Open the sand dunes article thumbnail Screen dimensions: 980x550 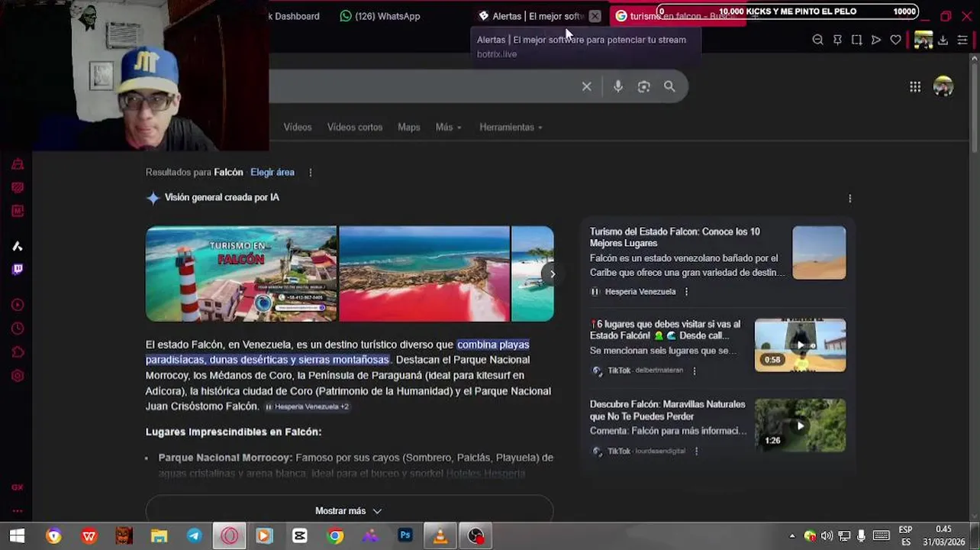[819, 253]
